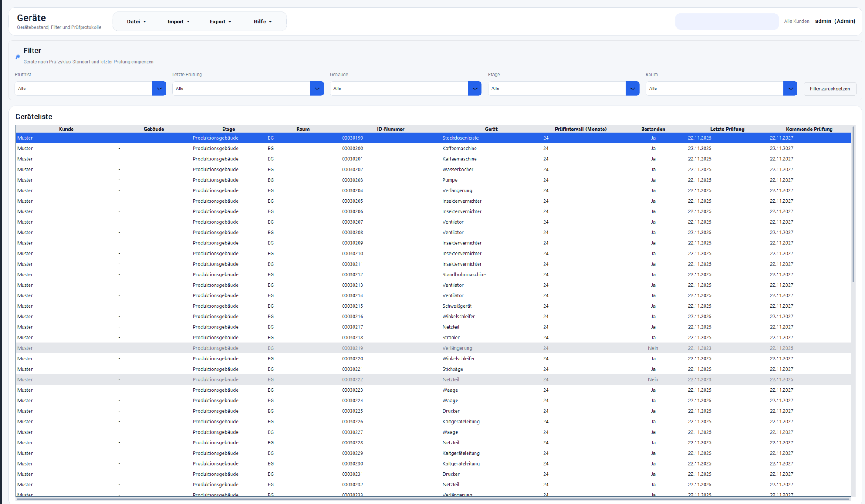Sort by ID-Nummer column header
Screen dimensions: 865x504
390,129
